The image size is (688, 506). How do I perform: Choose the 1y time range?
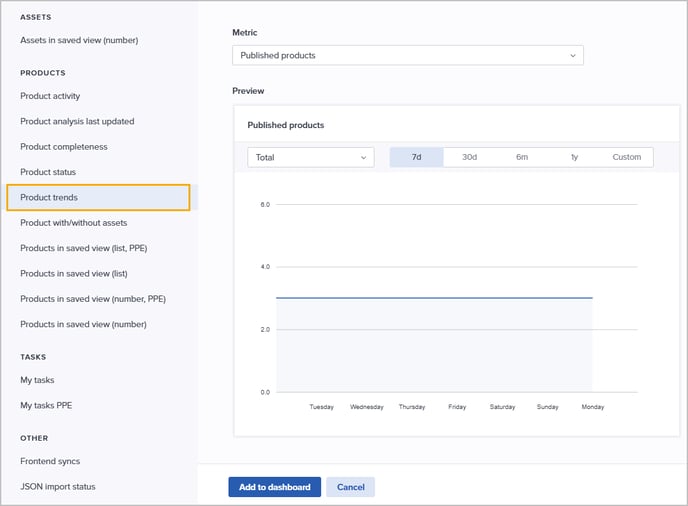tap(574, 158)
